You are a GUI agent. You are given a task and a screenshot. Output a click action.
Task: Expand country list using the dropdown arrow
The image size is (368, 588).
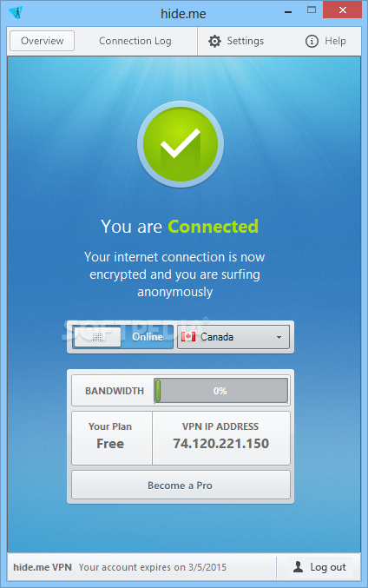coord(279,337)
